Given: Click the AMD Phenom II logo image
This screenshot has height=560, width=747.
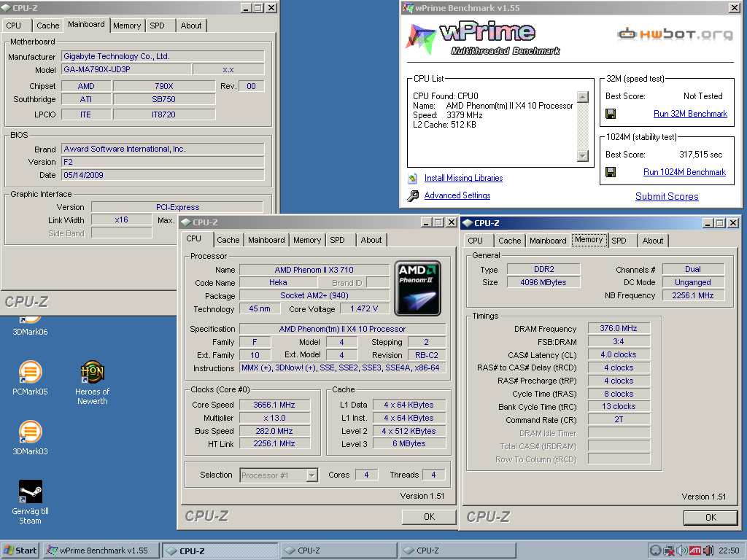Looking at the screenshot, I should point(417,288).
